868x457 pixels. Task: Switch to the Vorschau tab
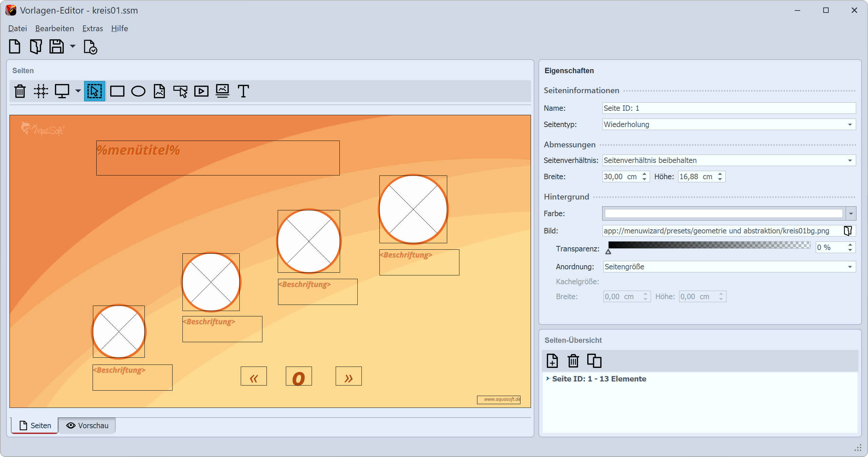(x=87, y=425)
